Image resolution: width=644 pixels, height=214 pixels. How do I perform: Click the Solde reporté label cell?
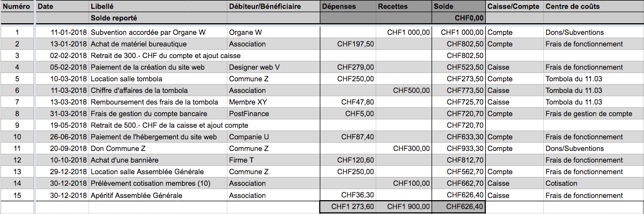[158, 18]
